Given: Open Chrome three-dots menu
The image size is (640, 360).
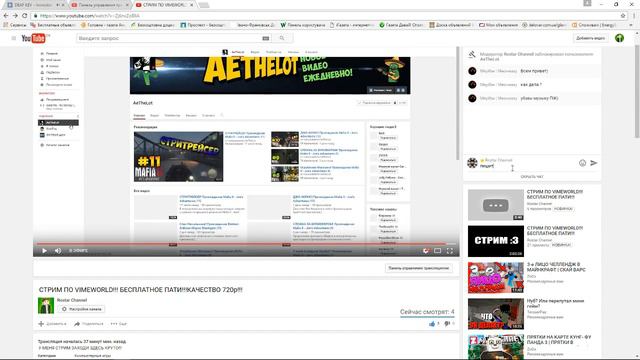Looking at the screenshot, I should coord(634,16).
